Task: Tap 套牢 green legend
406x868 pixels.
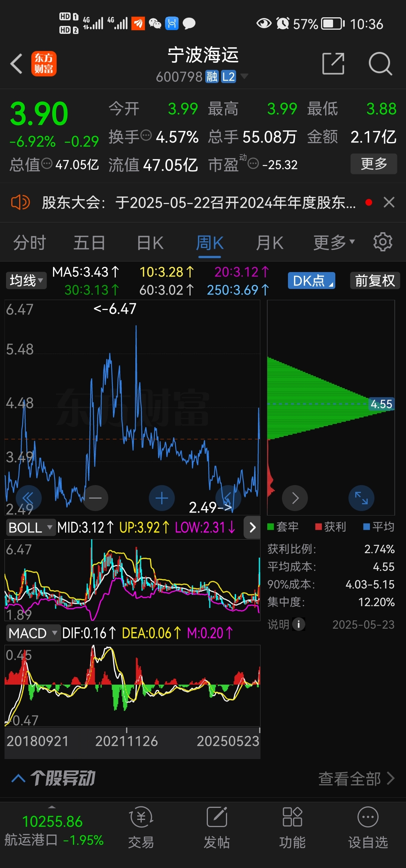Action: 283,527
